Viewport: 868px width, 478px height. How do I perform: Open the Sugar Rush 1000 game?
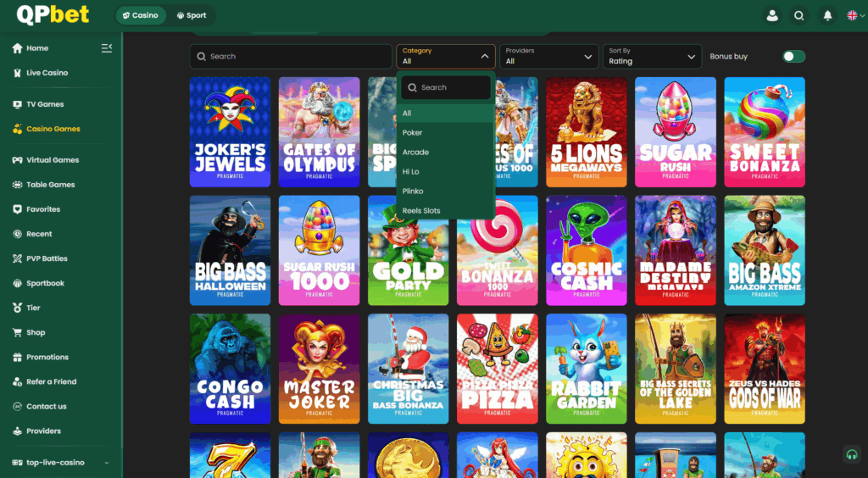(x=320, y=250)
